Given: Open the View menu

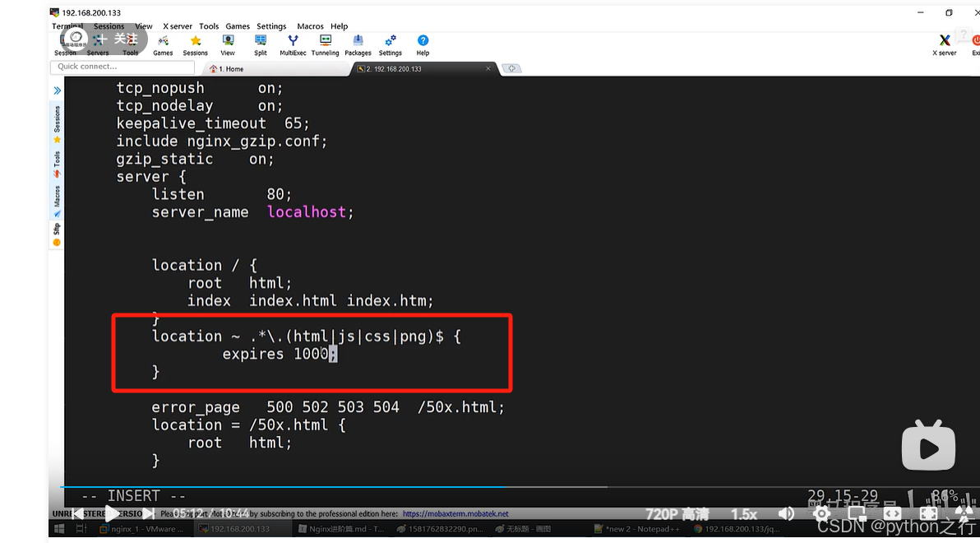Looking at the screenshot, I should pyautogui.click(x=144, y=26).
